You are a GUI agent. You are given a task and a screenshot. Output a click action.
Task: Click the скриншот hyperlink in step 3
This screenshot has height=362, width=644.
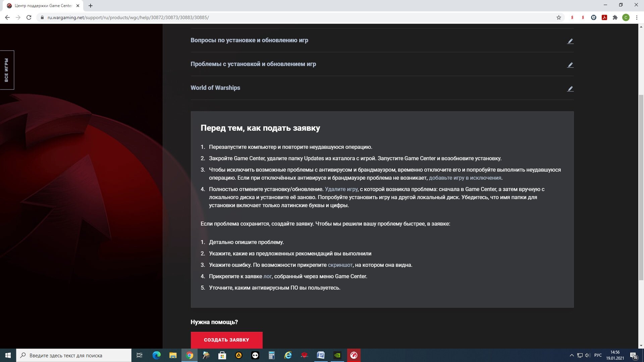point(340,265)
